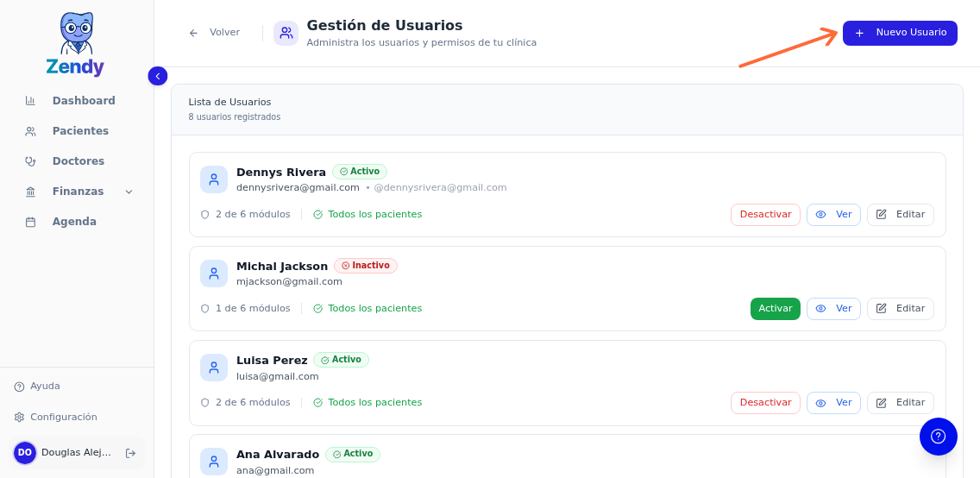The width and height of the screenshot is (980, 478).
Task: Click the email luisa@gmail.com
Action: pyautogui.click(x=278, y=377)
